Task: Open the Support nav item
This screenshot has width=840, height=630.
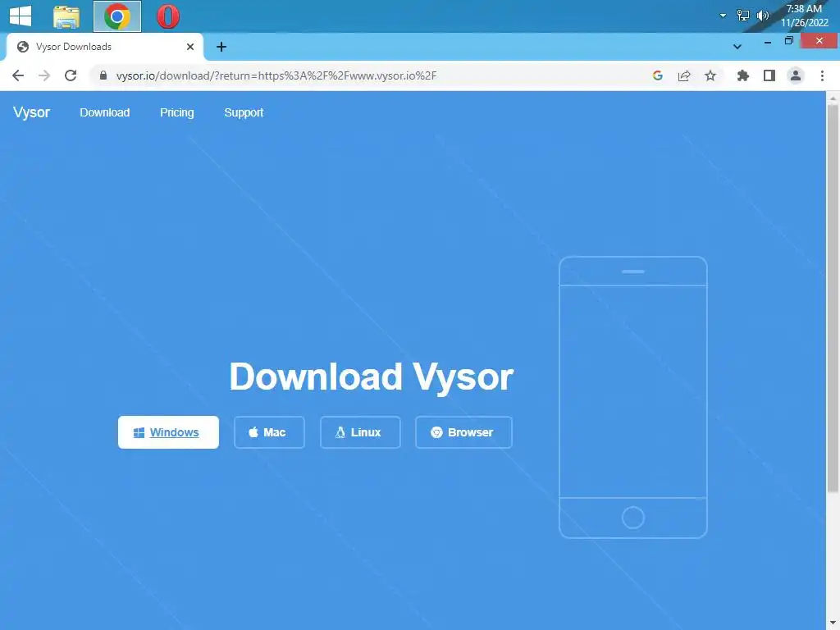Action: [244, 112]
